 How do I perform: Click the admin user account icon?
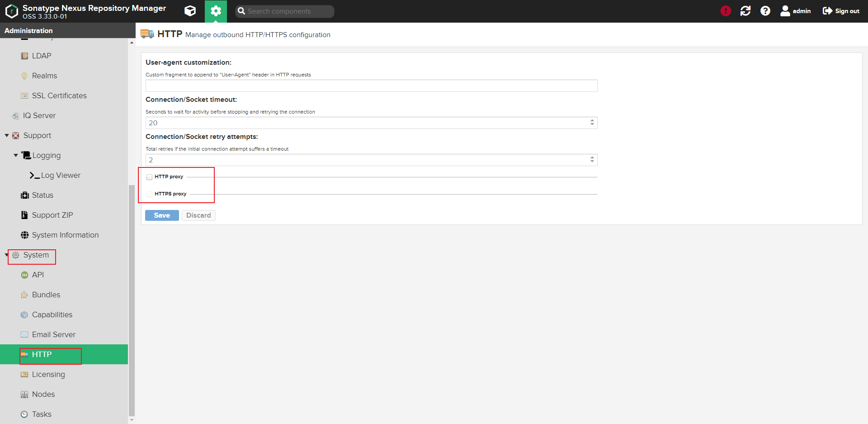tap(785, 11)
